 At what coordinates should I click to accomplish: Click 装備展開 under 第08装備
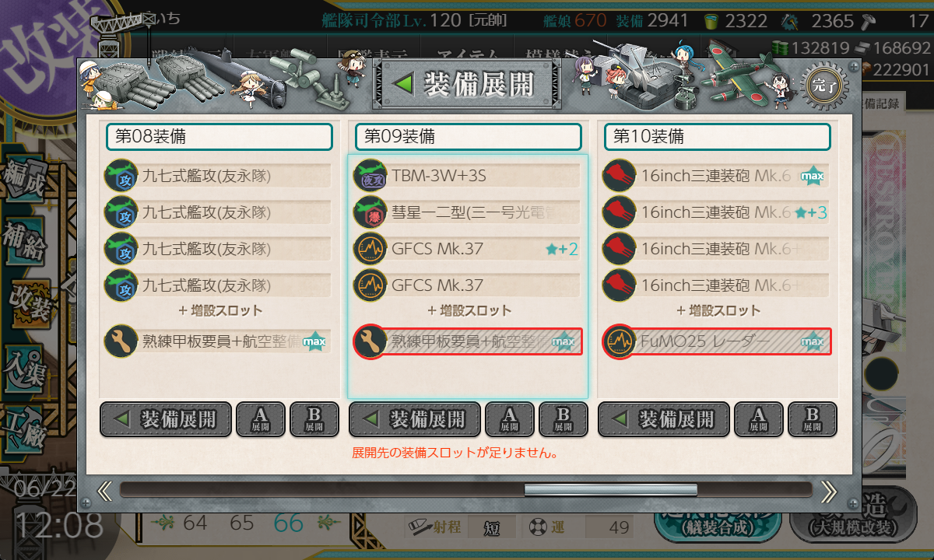click(166, 419)
